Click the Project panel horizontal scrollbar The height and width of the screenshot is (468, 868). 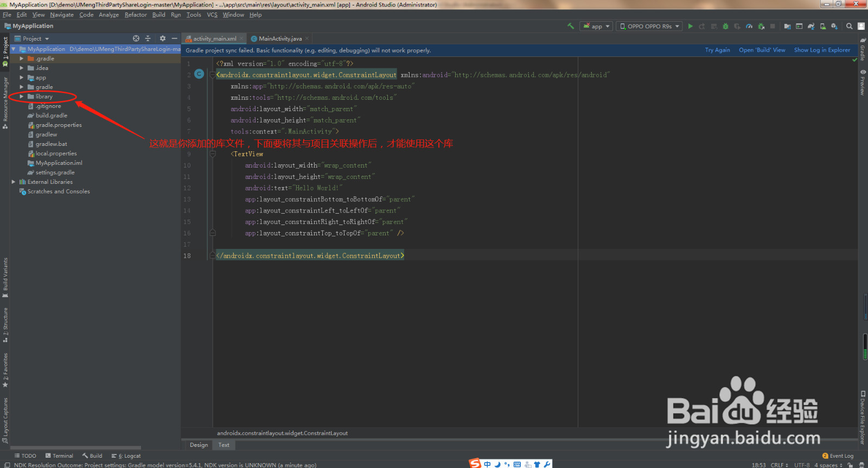[x=76, y=448]
